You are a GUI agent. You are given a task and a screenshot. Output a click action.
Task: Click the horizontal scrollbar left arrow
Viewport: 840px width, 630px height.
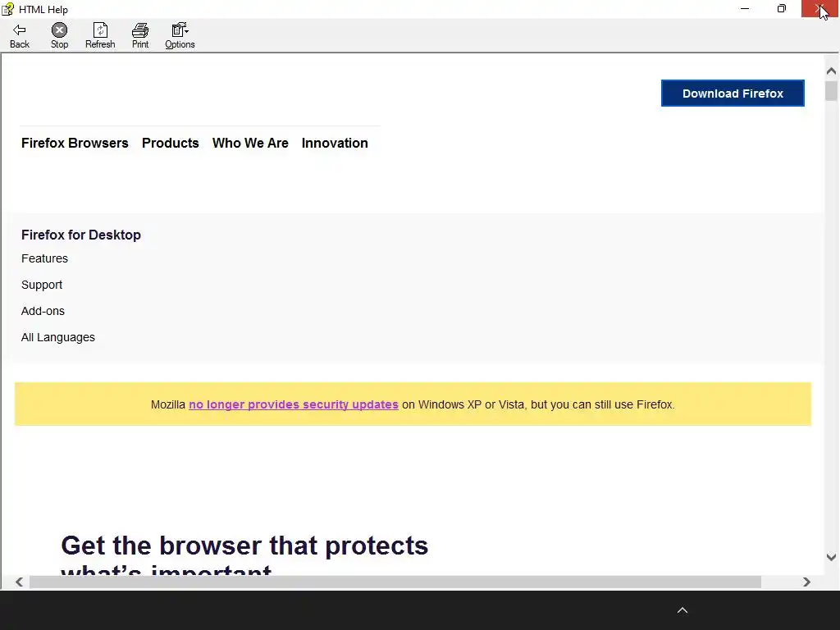20,582
